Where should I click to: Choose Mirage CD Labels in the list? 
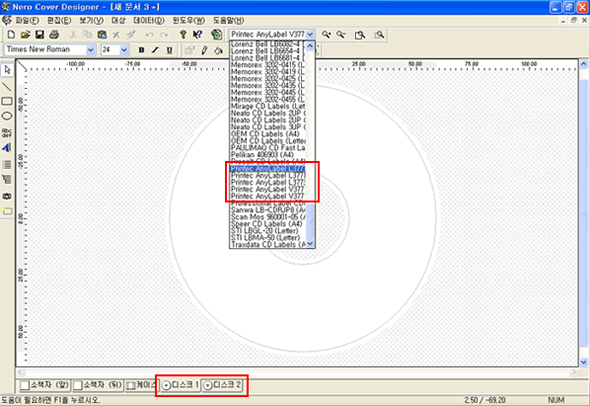(x=268, y=106)
